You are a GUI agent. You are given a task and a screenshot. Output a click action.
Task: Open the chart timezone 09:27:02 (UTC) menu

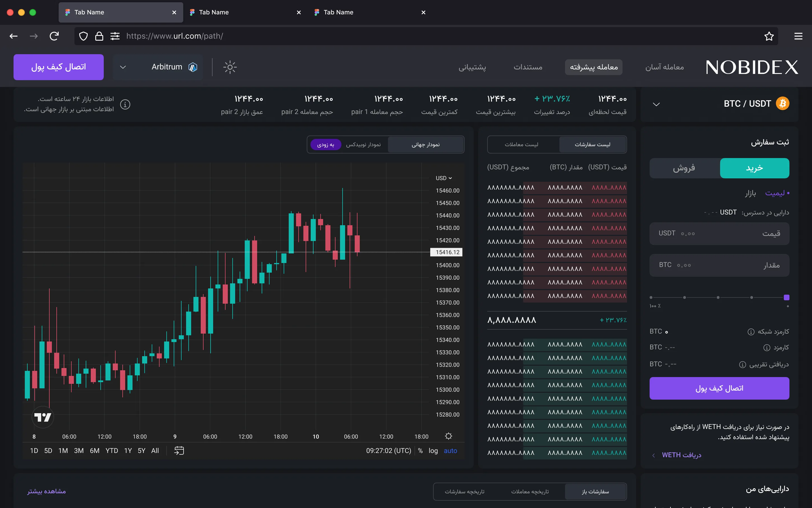pyautogui.click(x=389, y=450)
